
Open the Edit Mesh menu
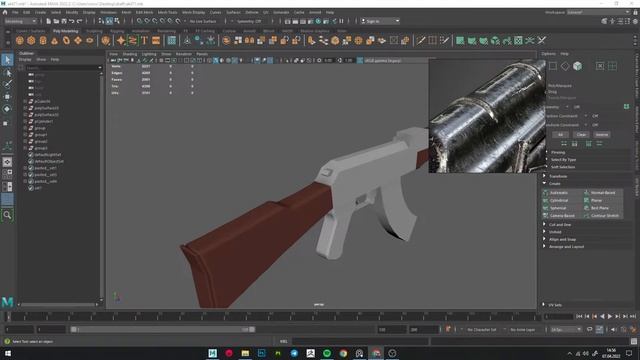click(144, 13)
